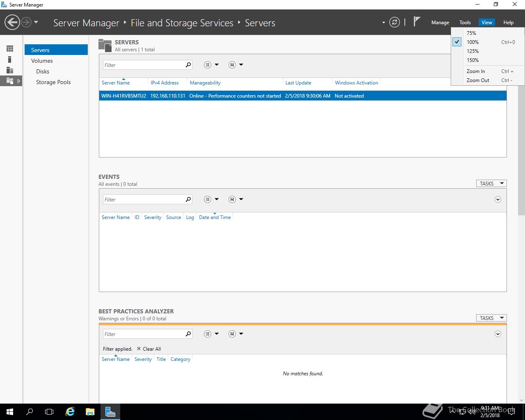Sort servers by Server Name column
The height and width of the screenshot is (420, 525).
(116, 82)
